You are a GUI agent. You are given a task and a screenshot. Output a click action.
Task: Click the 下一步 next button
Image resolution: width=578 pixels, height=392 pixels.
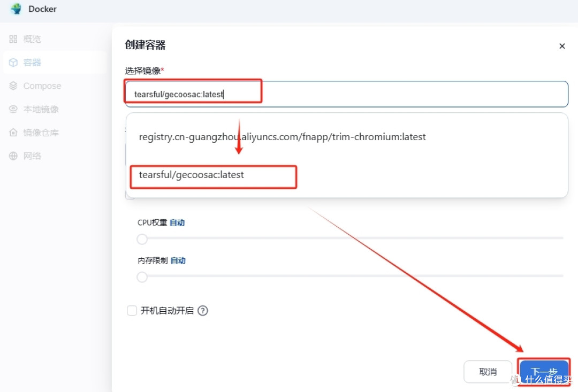tap(544, 371)
